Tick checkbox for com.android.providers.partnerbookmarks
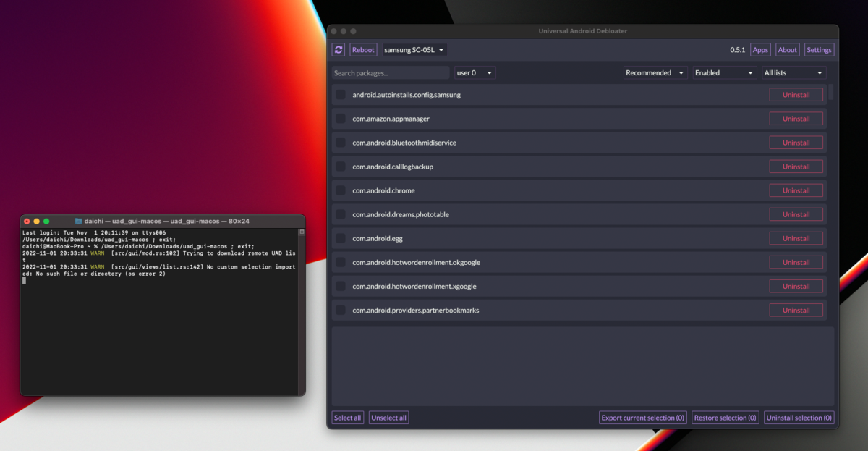 [x=340, y=310]
